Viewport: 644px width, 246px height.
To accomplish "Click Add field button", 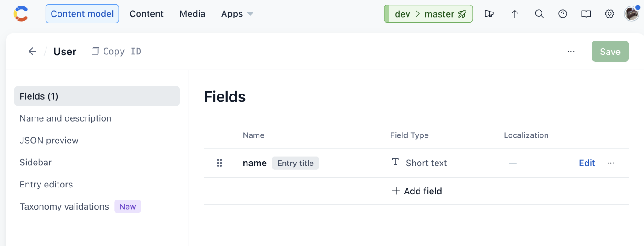I will (416, 191).
